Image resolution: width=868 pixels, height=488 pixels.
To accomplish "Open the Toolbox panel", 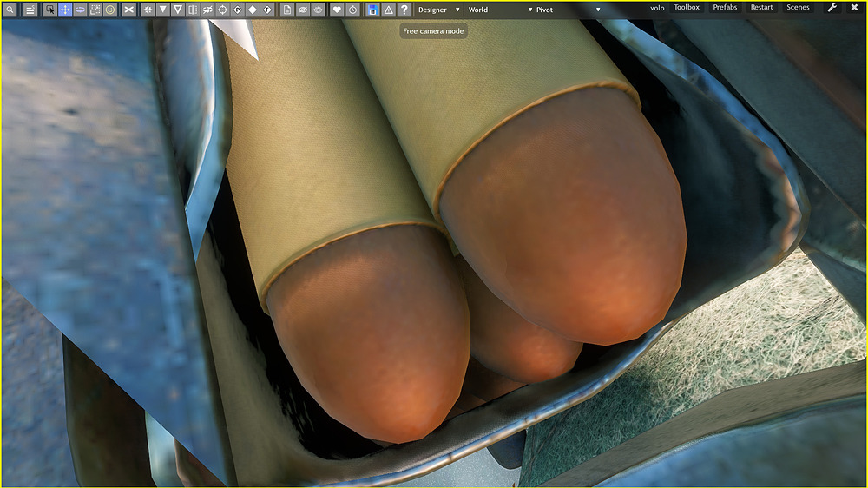I will pyautogui.click(x=687, y=7).
